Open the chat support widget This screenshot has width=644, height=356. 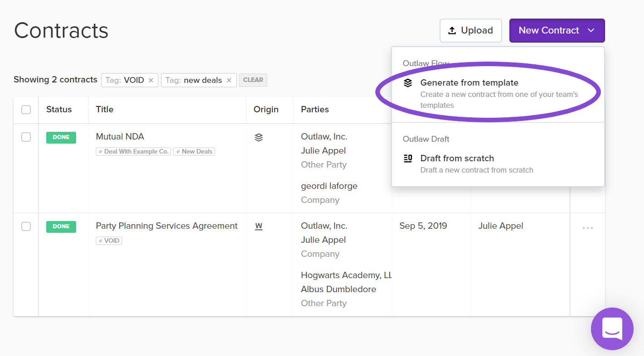pos(612,329)
